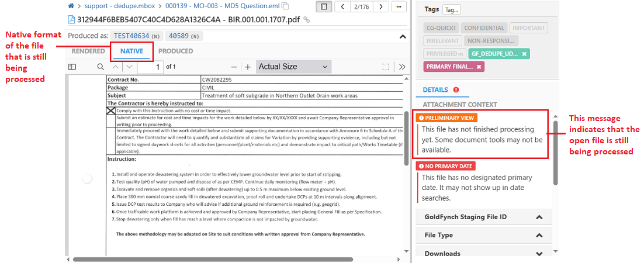644x266 pixels.
Task: Open the Actual Size zoom dropdown
Action: [x=293, y=67]
